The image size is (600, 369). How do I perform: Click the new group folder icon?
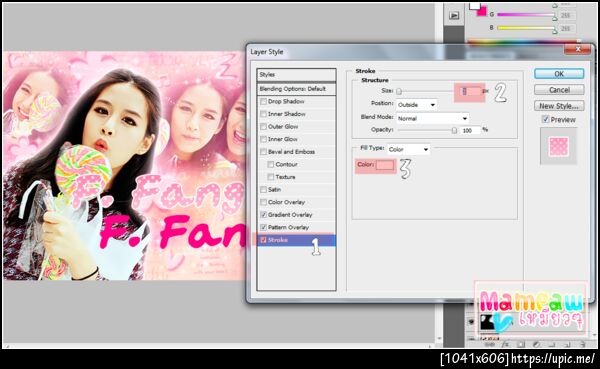coord(552,345)
